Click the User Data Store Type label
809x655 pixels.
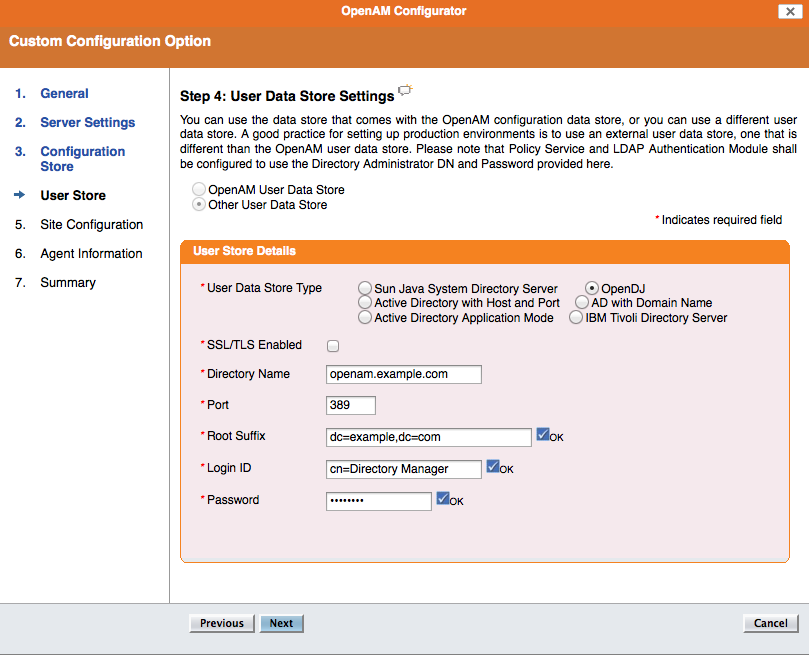point(264,288)
